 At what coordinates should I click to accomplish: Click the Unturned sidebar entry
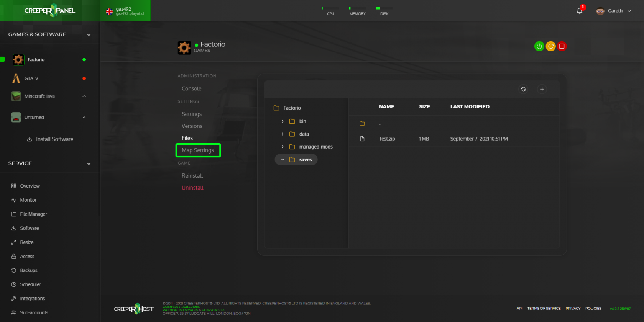click(x=34, y=118)
